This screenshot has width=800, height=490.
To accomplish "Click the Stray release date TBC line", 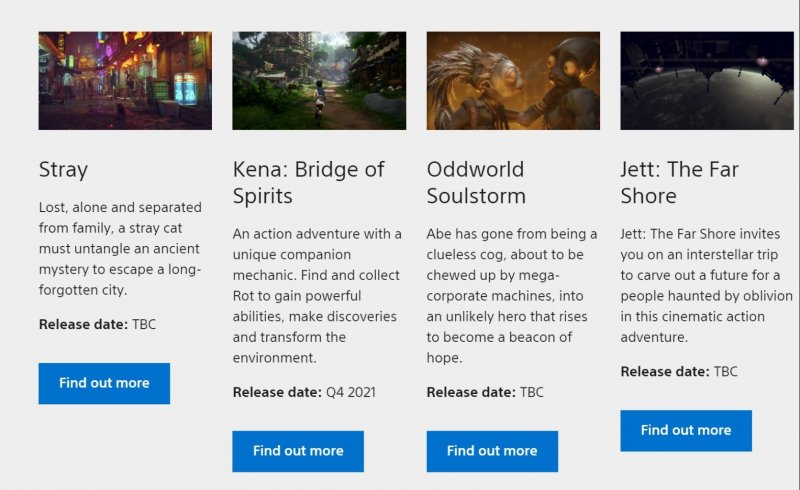I will [x=98, y=325].
